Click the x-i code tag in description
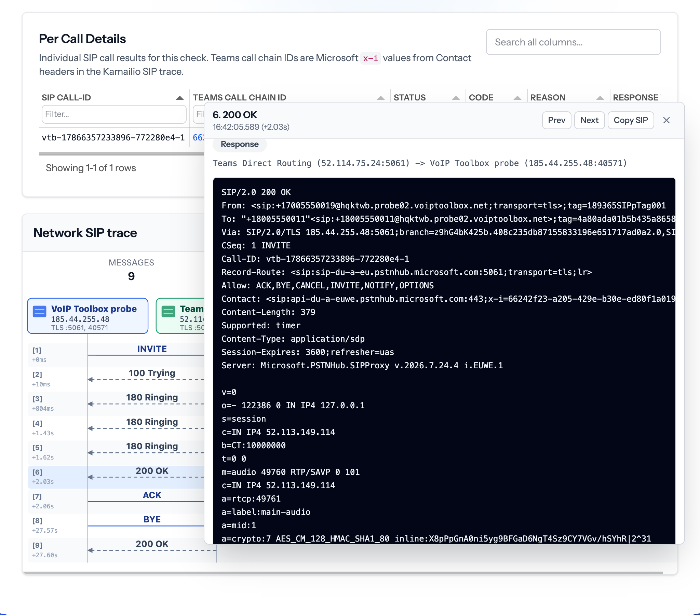The image size is (700, 615). click(370, 58)
